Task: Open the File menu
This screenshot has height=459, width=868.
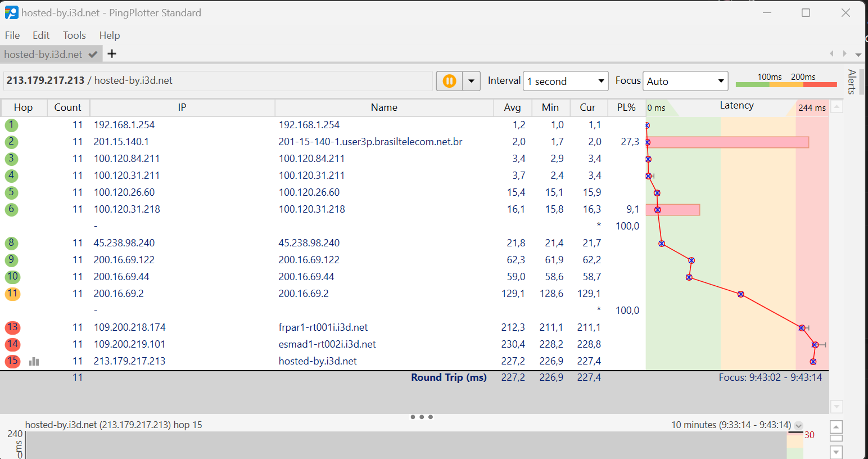Action: pyautogui.click(x=12, y=35)
